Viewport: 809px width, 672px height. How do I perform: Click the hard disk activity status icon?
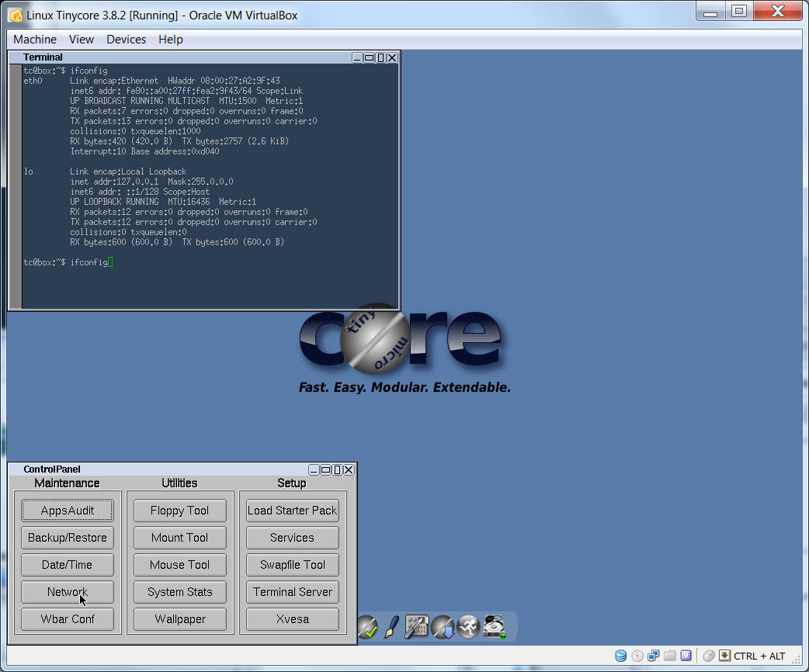click(x=620, y=656)
